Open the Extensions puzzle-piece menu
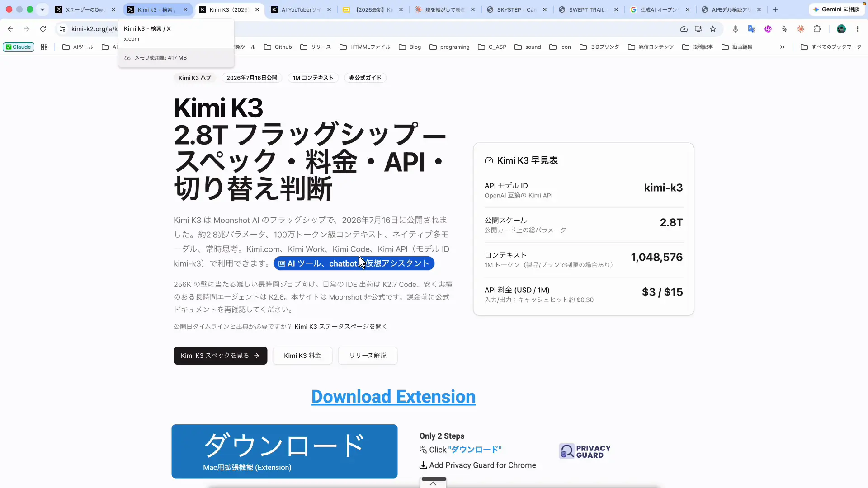This screenshot has width=868, height=488. pos(817,29)
